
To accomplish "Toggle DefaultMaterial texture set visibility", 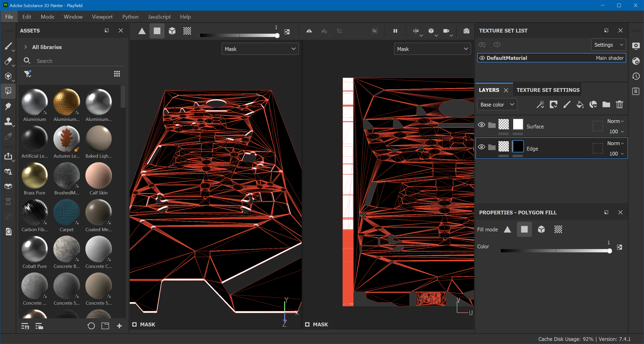I will point(482,58).
